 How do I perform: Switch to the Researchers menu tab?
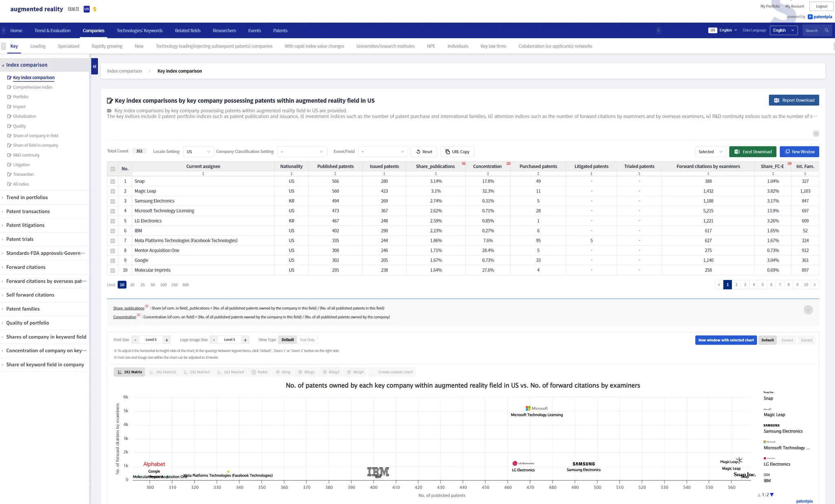224,31
